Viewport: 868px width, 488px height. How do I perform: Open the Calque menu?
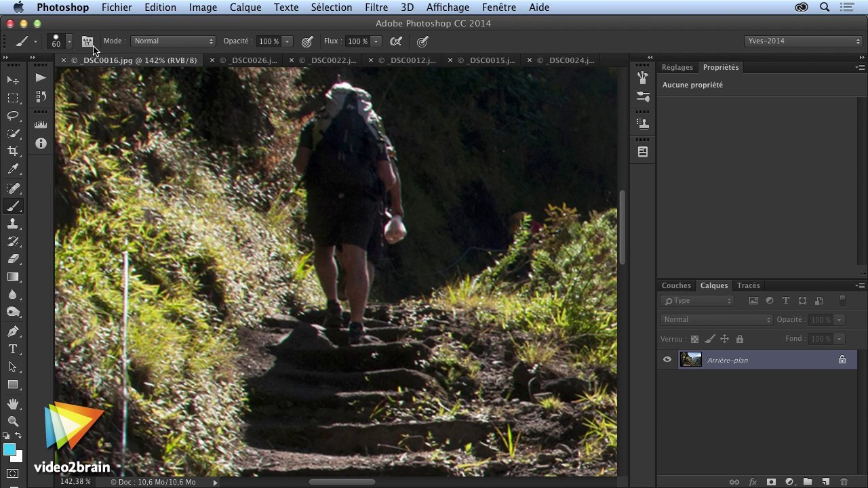(245, 7)
